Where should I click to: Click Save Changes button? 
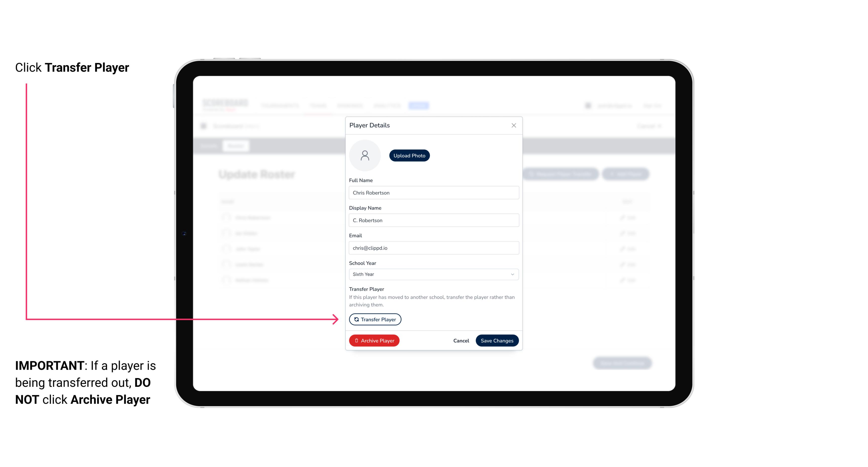point(496,340)
